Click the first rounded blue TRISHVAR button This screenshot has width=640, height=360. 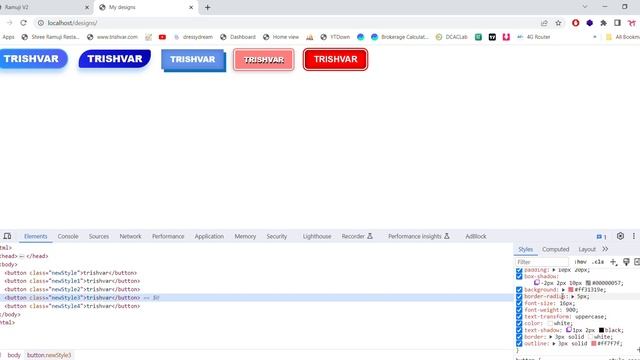(32, 59)
